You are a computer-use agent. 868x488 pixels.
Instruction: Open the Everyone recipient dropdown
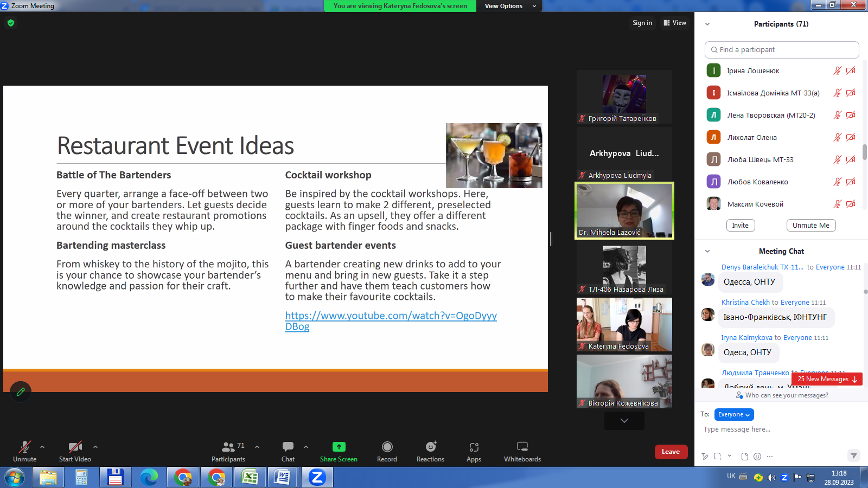(733, 414)
